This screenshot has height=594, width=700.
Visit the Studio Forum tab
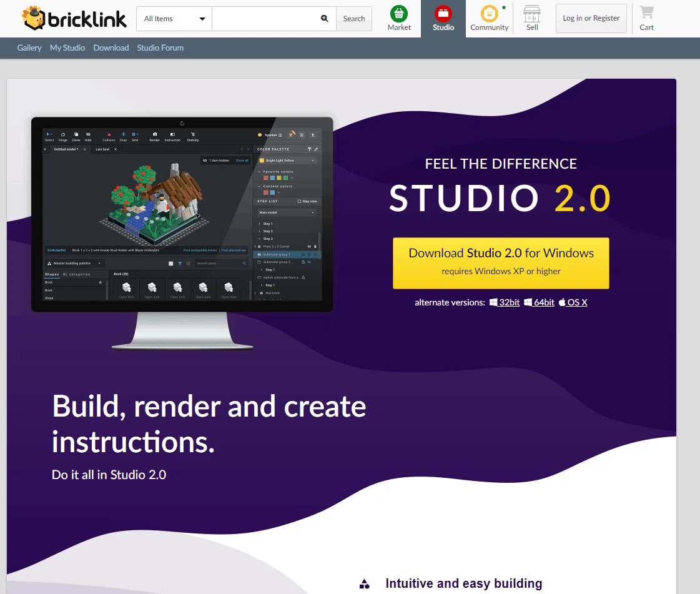coord(160,48)
